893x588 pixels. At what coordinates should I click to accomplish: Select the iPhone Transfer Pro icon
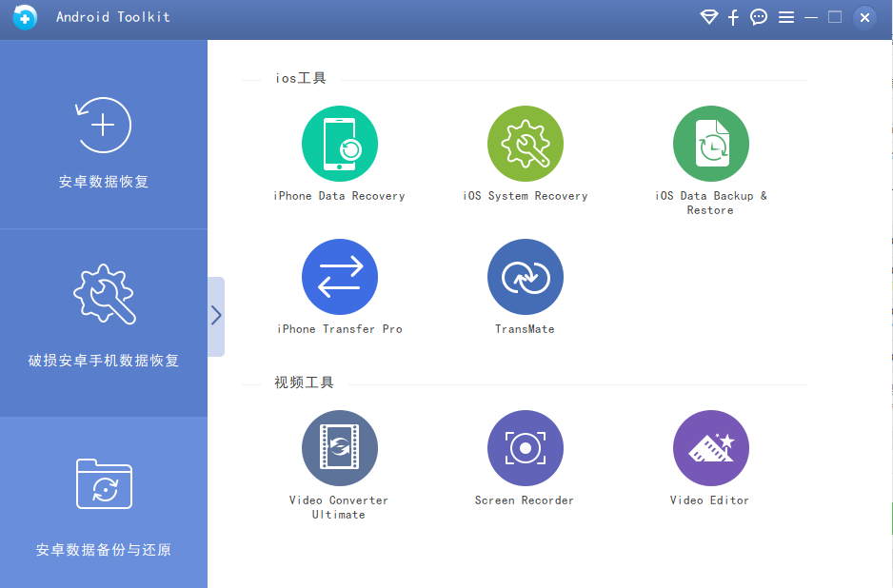tap(339, 277)
